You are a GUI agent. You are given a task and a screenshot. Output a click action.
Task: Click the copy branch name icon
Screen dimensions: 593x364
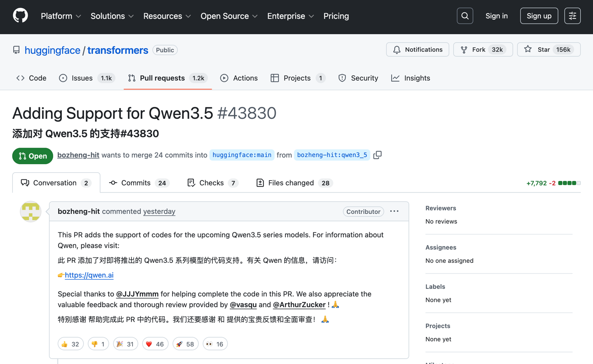[378, 155]
